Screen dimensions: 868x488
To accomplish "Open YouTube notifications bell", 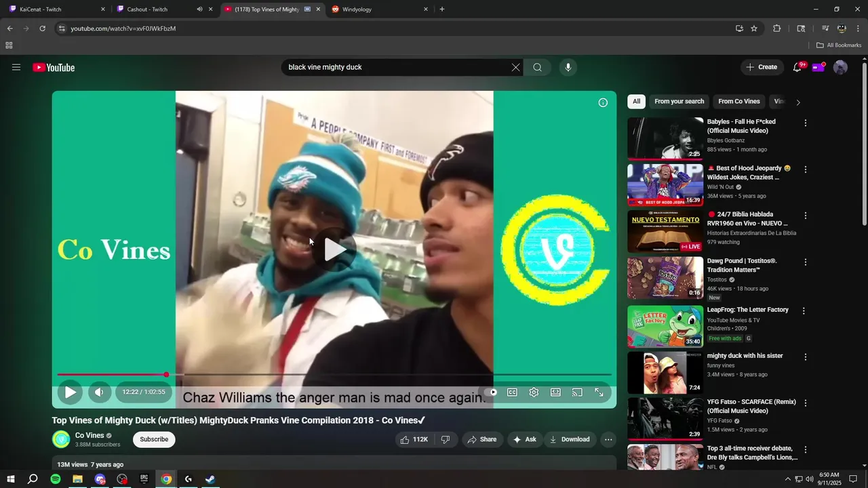I will pos(798,67).
